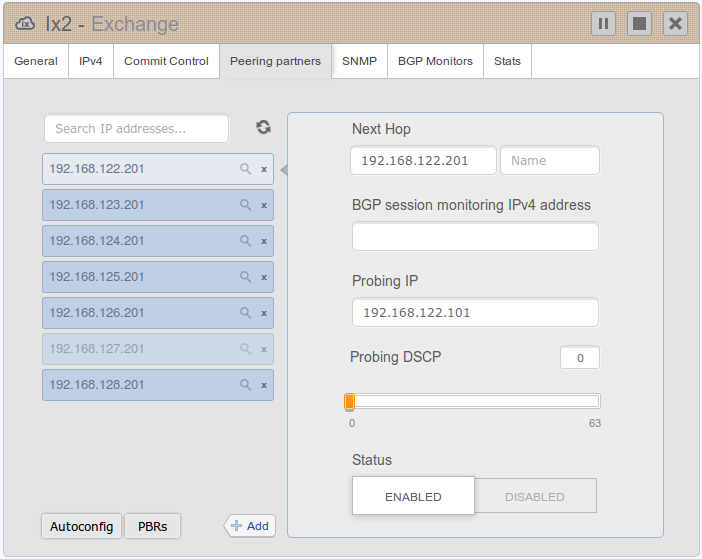Viewport: 702px width, 559px height.
Task: Click the Next Hop IP address field
Action: [423, 161]
